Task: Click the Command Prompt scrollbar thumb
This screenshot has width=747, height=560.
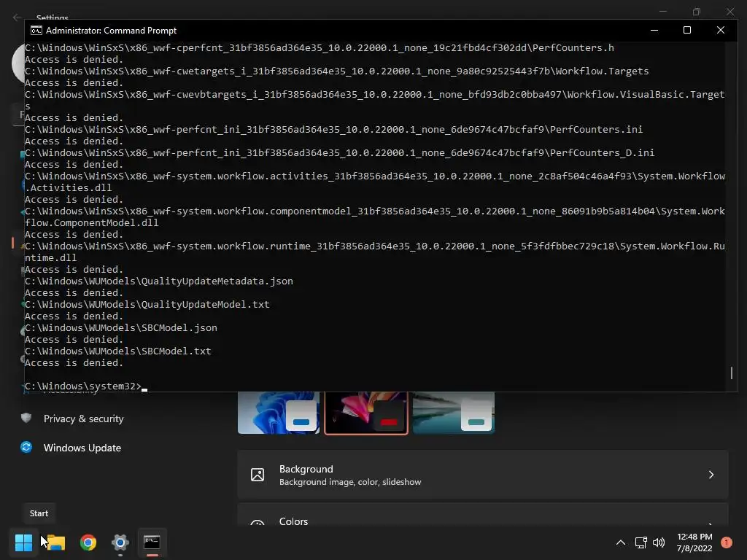Action: click(x=732, y=373)
